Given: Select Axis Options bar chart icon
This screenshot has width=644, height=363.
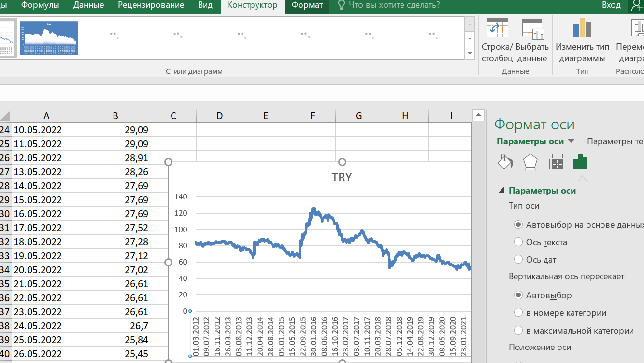Looking at the screenshot, I should coord(580,163).
